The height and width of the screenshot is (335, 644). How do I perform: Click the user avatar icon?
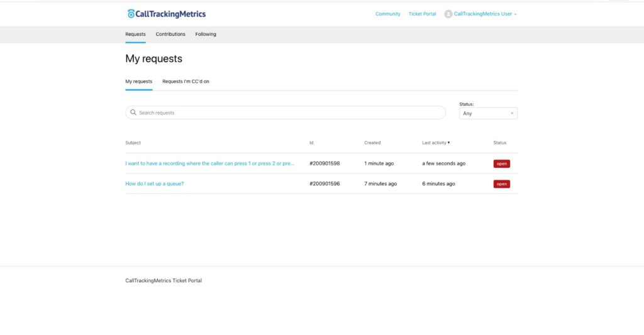[x=448, y=14]
